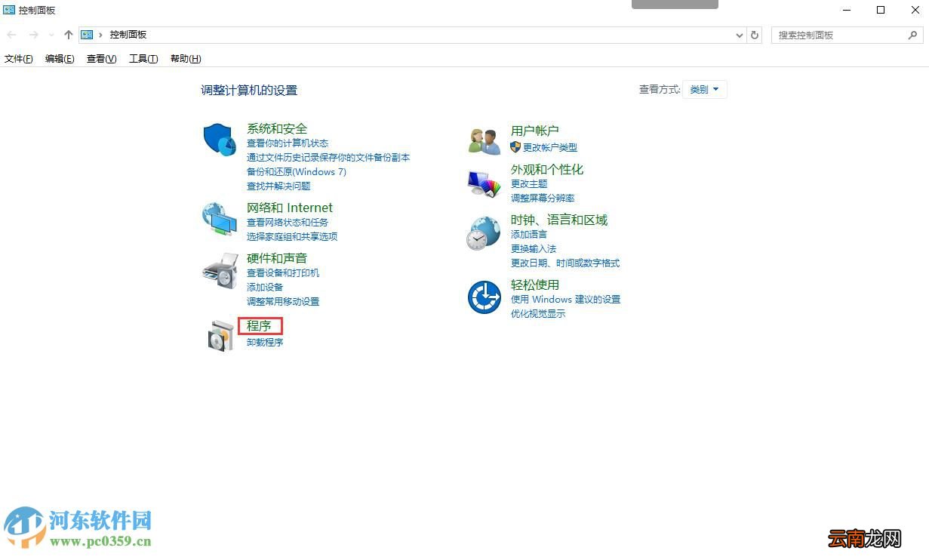Image resolution: width=929 pixels, height=560 pixels.
Task: Click 查看网络状态和任务 link
Action: [x=288, y=223]
